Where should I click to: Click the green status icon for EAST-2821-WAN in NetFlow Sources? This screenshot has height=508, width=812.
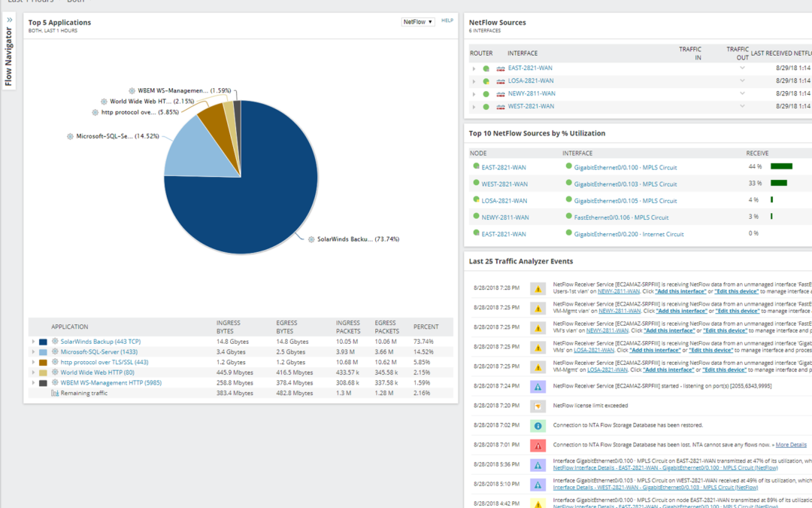pyautogui.click(x=486, y=68)
